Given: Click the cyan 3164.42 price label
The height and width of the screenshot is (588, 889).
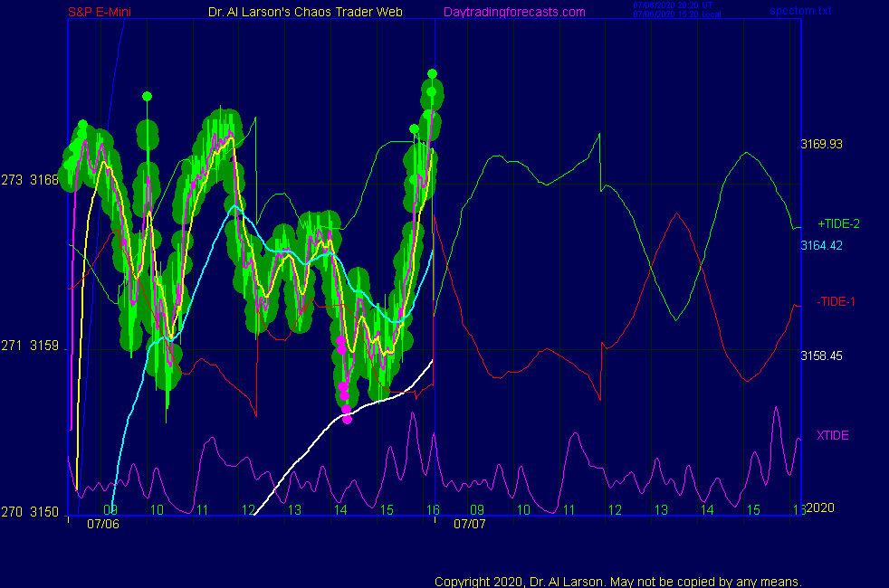Looking at the screenshot, I should (x=821, y=245).
